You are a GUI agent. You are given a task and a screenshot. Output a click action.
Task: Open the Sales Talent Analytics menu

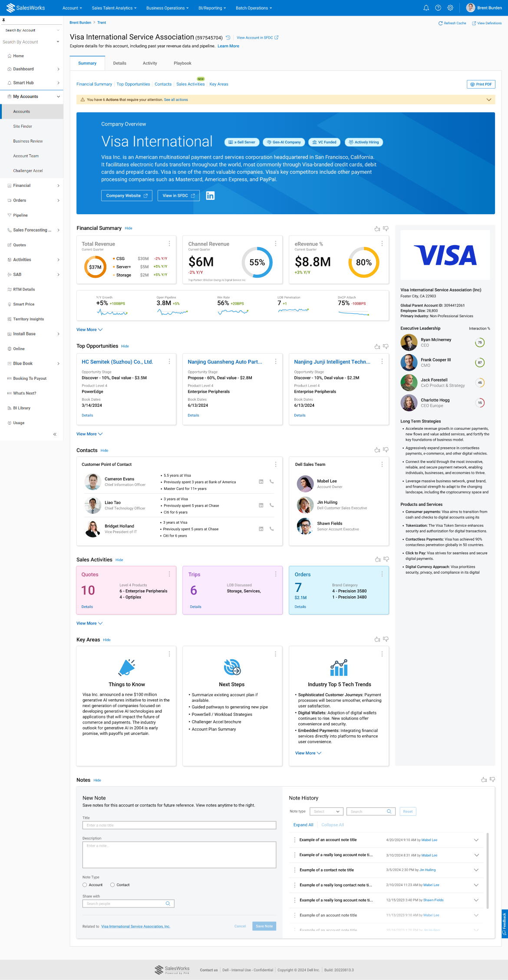click(114, 8)
